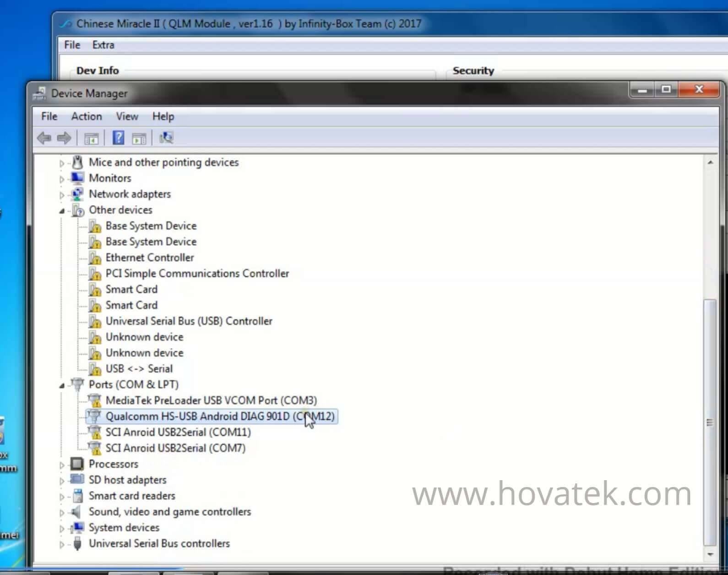The image size is (728, 575).
Task: Click the MediaTek PreLoader port icon
Action: tap(95, 401)
